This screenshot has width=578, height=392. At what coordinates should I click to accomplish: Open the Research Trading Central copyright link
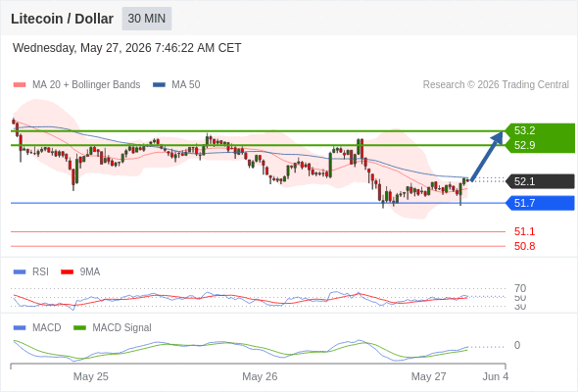(x=496, y=85)
